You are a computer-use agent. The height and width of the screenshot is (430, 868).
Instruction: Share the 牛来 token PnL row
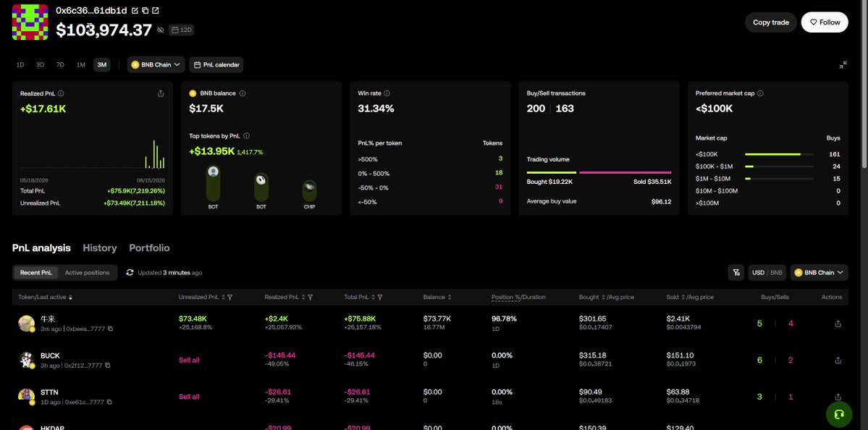point(838,324)
